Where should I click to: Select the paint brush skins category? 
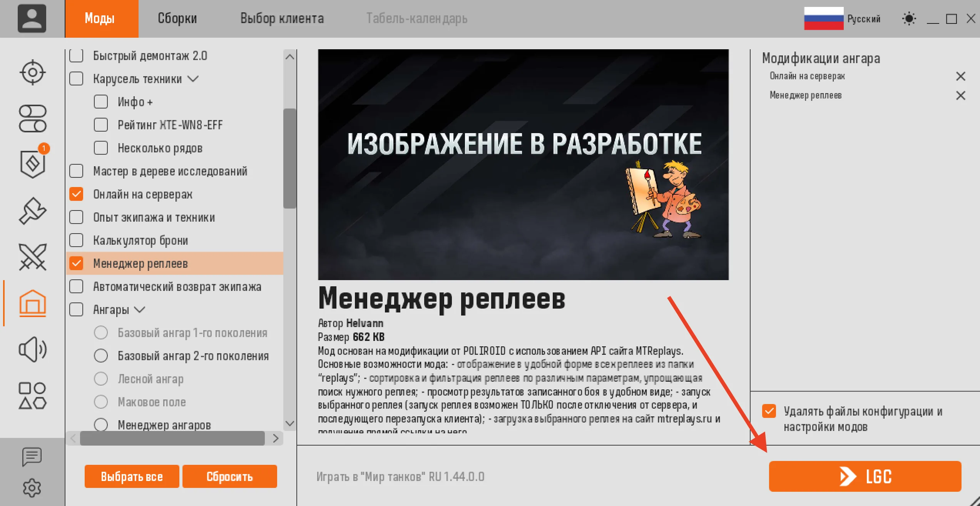tap(33, 211)
